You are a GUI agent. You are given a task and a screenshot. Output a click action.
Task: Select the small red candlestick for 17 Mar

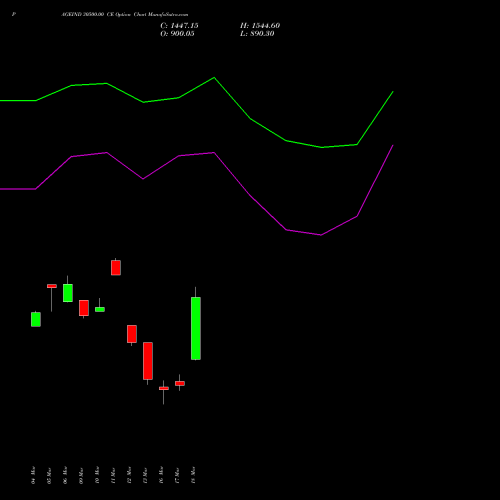[x=180, y=383]
